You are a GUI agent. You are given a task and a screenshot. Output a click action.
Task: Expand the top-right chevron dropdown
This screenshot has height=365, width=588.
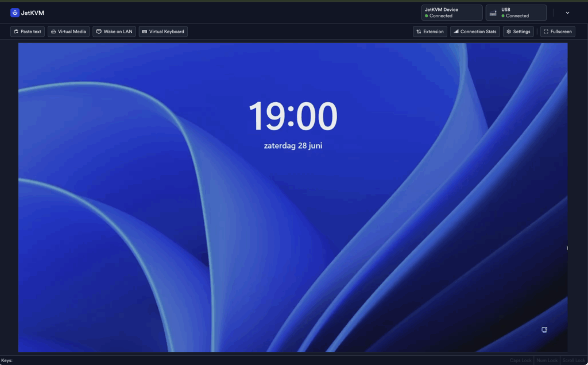click(x=568, y=13)
